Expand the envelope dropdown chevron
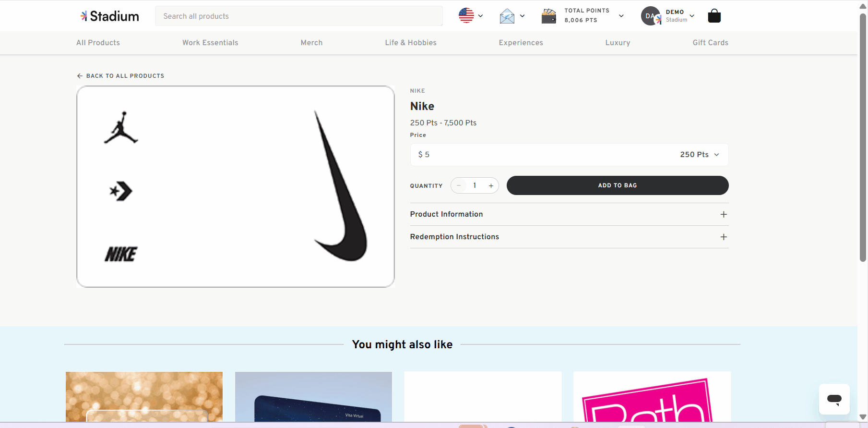The height and width of the screenshot is (428, 868). pyautogui.click(x=522, y=16)
